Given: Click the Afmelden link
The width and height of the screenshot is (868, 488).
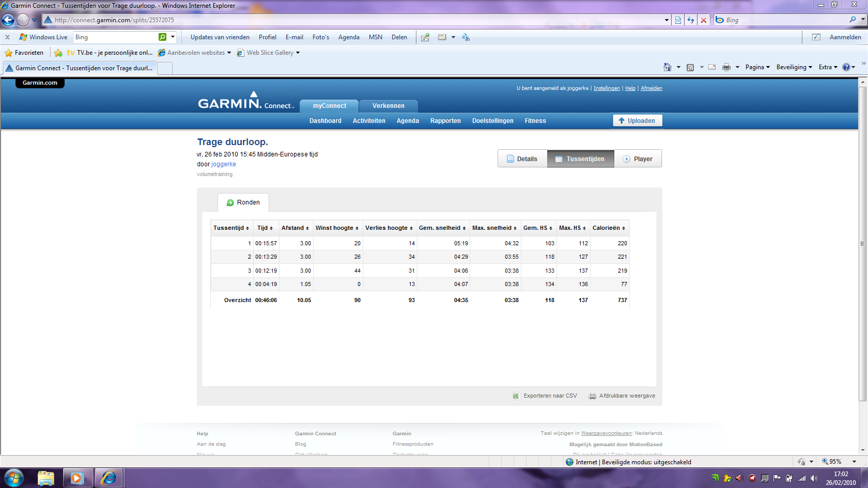Looking at the screenshot, I should click(x=652, y=88).
